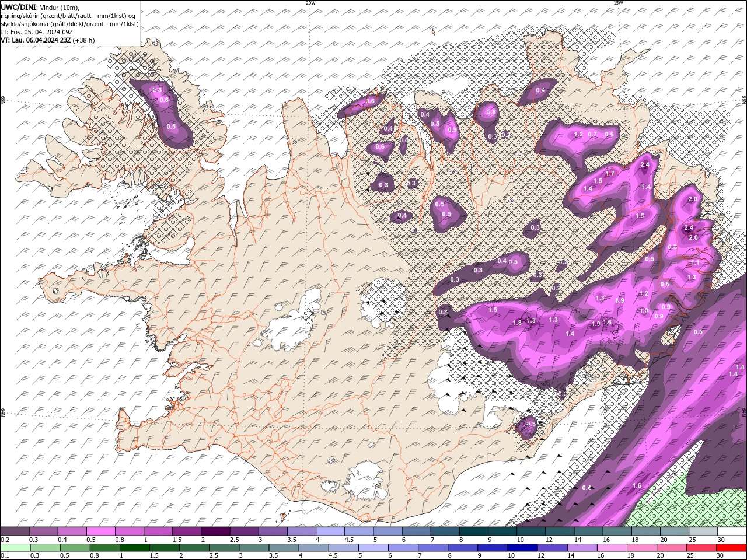Click the '0.2' label in the upper legend

click(x=5, y=540)
